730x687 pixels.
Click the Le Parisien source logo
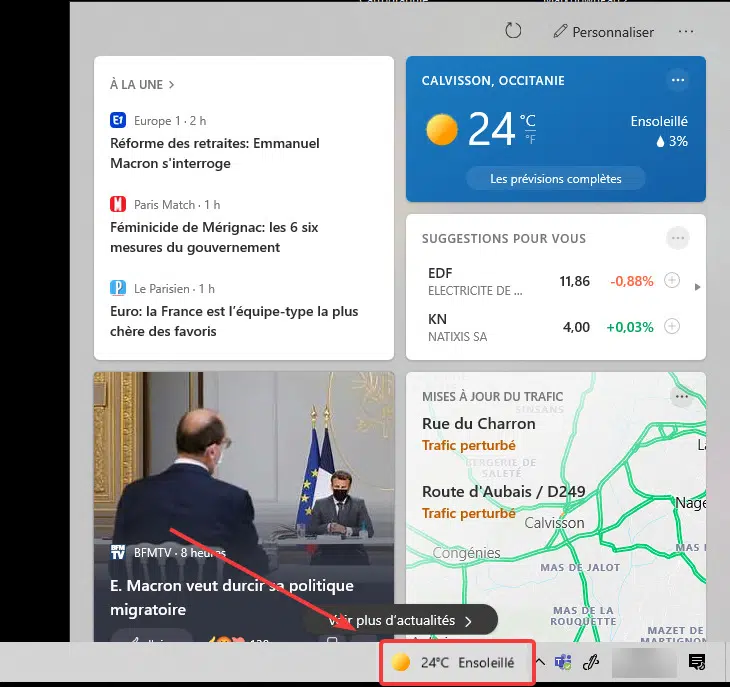click(118, 288)
